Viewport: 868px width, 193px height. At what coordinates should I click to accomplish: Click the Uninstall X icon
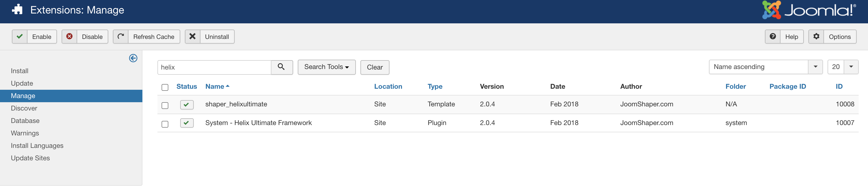click(x=192, y=36)
